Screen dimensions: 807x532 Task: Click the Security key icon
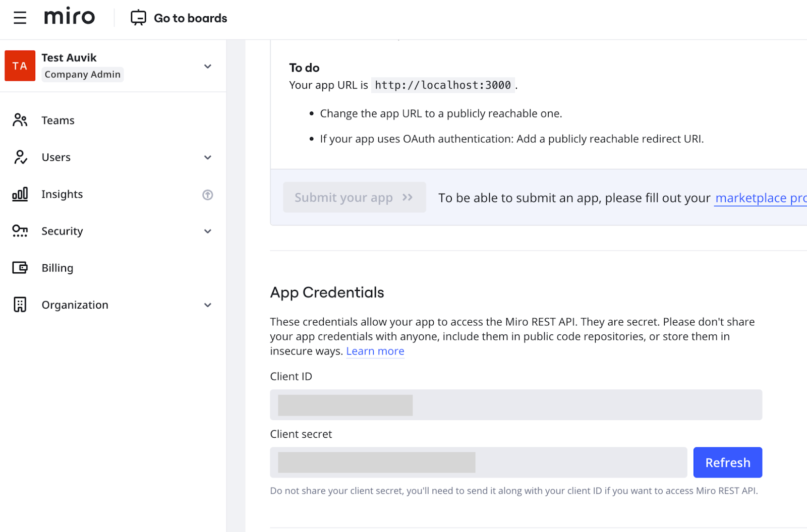[20, 231]
